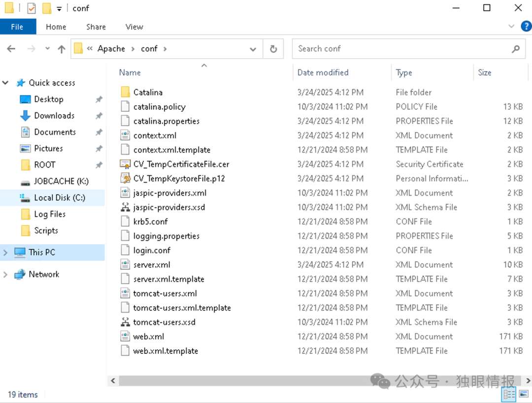Open chevron after conf in breadcrumb

pos(165,49)
